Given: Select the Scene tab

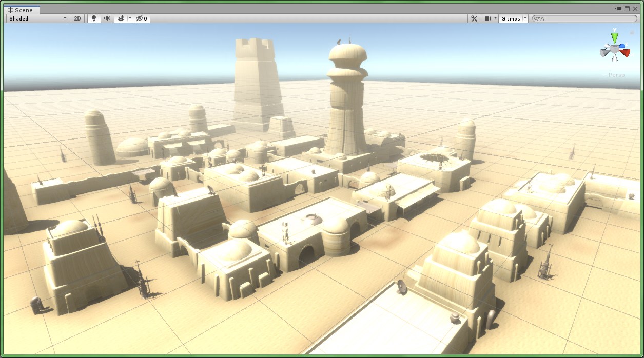Looking at the screenshot, I should (x=21, y=10).
